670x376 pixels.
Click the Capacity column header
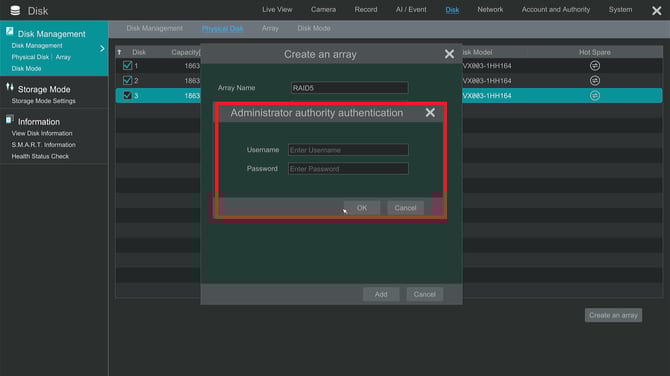pos(185,52)
